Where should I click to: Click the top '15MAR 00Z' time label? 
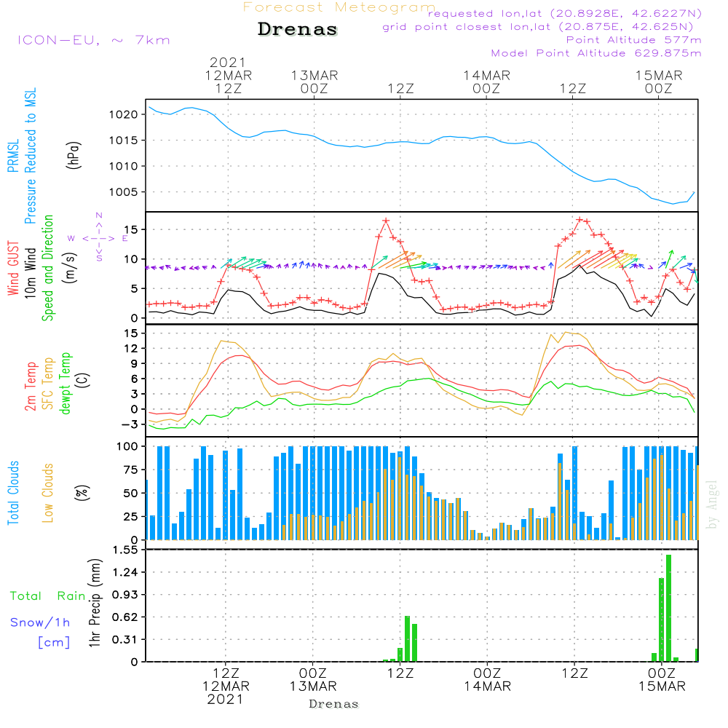pos(659,82)
